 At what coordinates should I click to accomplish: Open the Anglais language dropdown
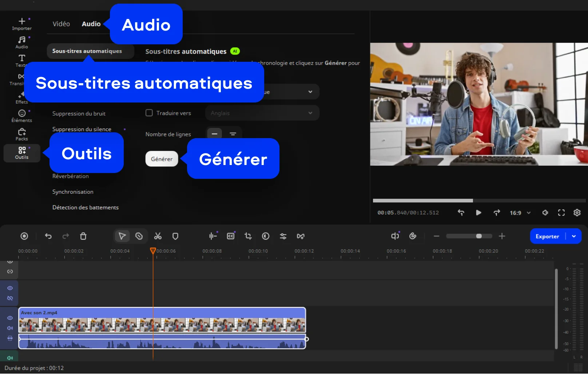pos(262,113)
